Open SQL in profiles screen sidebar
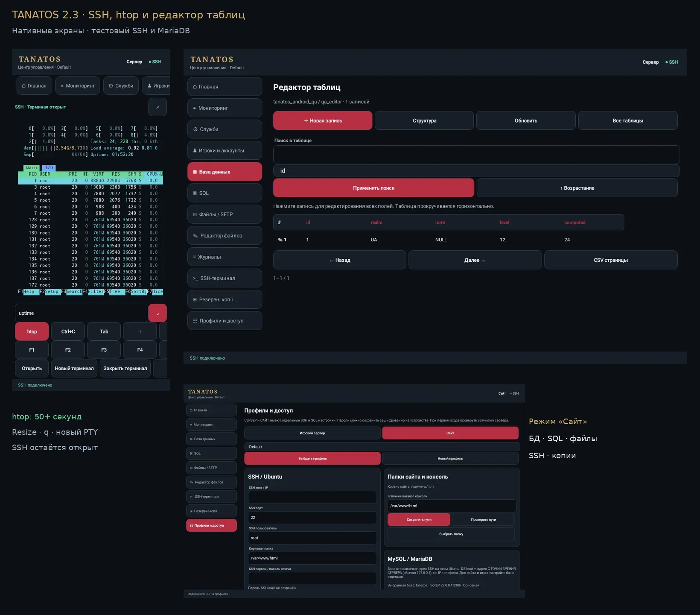Screen dimensions: 700x615 [x=211, y=454]
